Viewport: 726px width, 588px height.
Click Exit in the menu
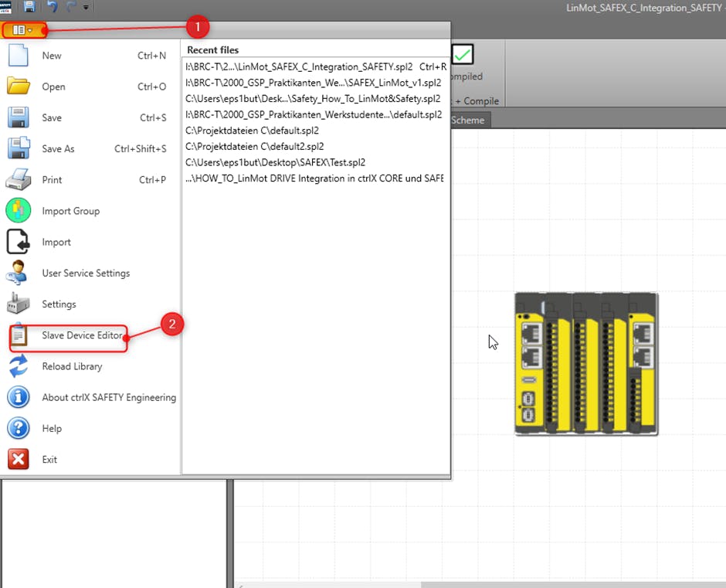49,460
